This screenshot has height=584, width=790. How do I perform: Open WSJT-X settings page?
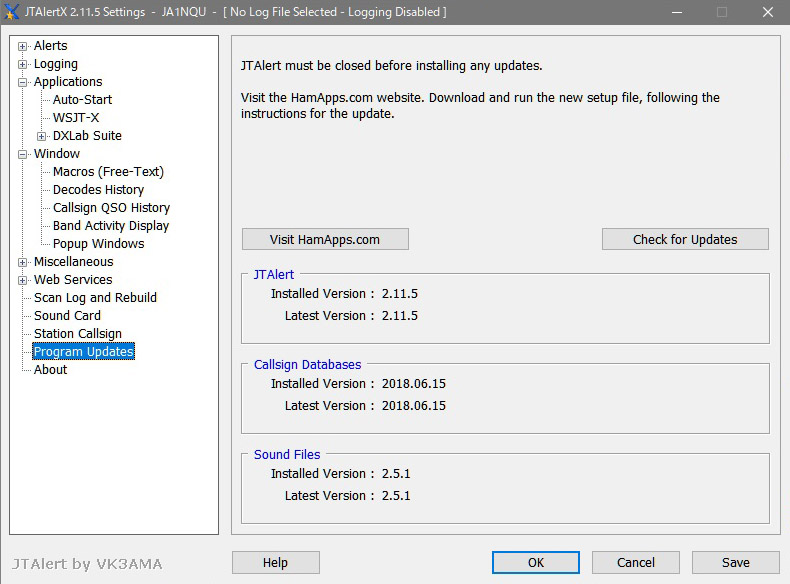(76, 118)
